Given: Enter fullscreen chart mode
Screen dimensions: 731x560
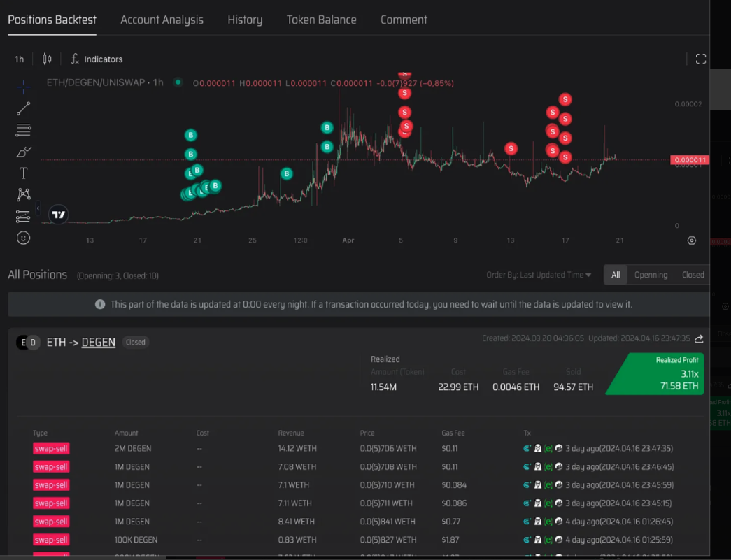Looking at the screenshot, I should point(700,59).
